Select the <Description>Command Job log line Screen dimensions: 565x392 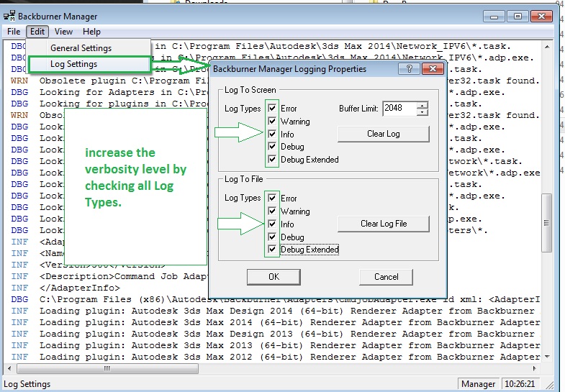pyautogui.click(x=109, y=276)
